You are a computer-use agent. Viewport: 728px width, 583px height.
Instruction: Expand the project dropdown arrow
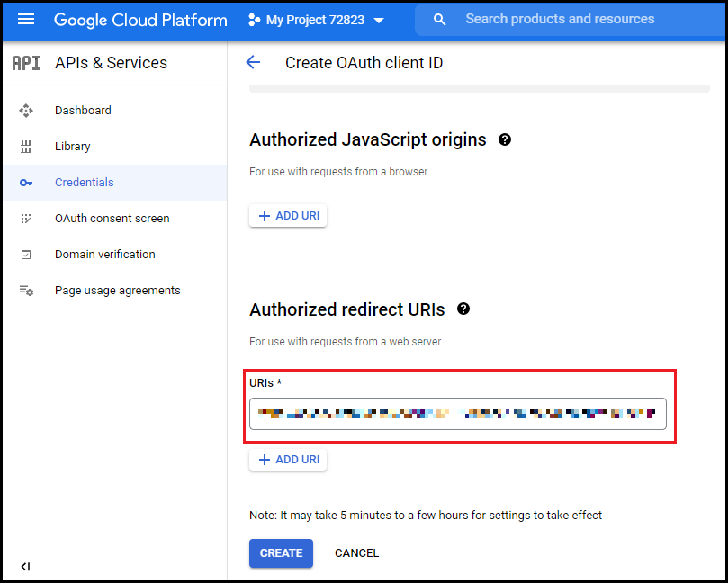379,21
